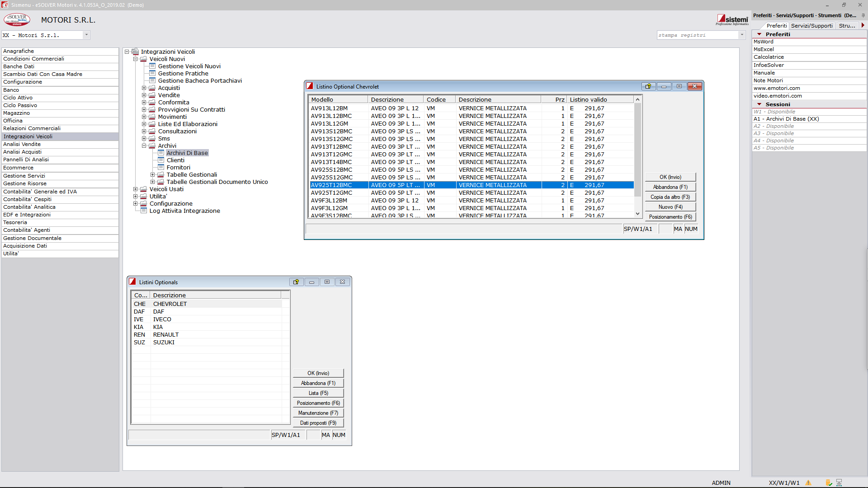Click Abbandona (F1) in Listini Optionals

pyautogui.click(x=318, y=383)
